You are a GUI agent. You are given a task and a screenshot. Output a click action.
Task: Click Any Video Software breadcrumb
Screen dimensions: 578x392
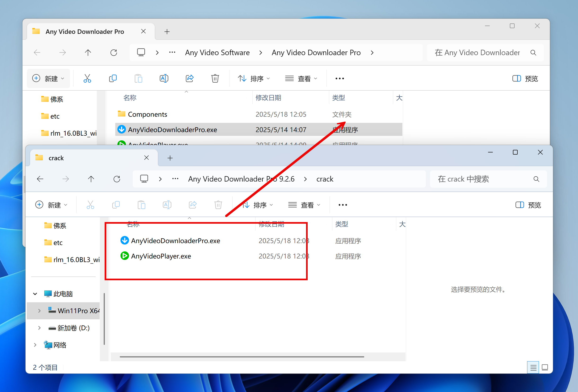pyautogui.click(x=217, y=53)
